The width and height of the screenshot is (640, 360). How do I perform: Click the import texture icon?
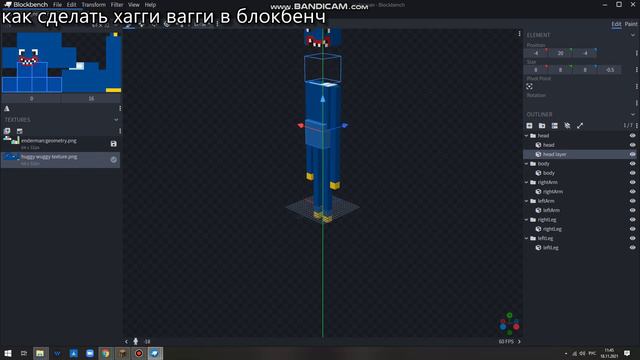pyautogui.click(x=7, y=131)
